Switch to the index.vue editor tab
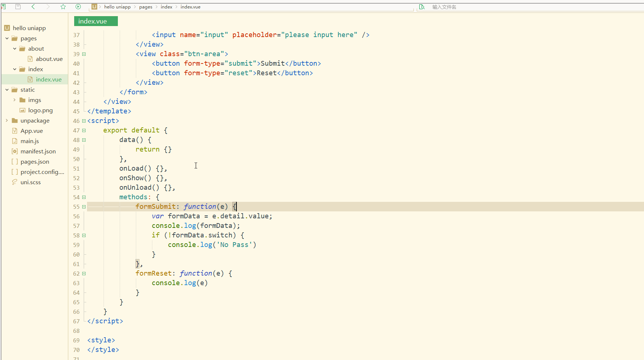The image size is (644, 360). 96,21
